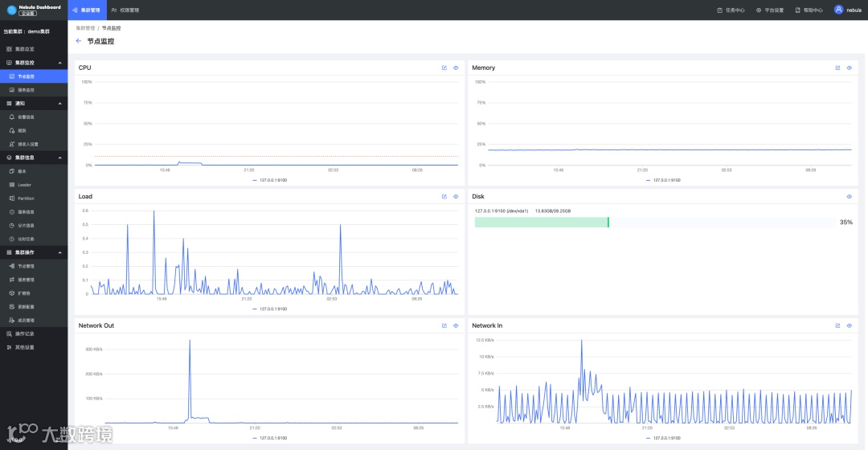View Memory chart details via eye icon
Image resolution: width=868 pixels, height=450 pixels.
[850, 68]
